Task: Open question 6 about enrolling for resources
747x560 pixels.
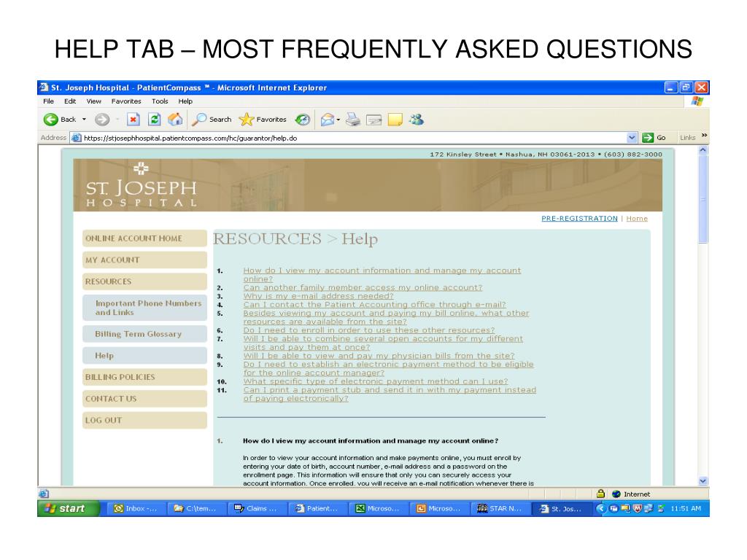Action: (x=369, y=330)
